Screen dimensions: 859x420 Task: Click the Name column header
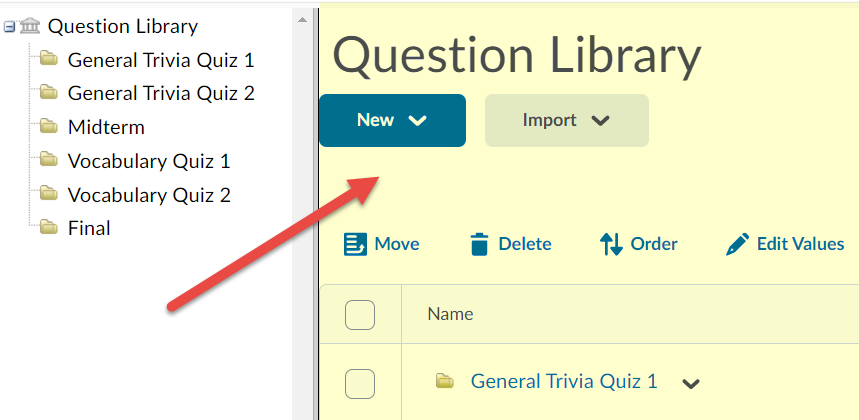click(450, 314)
